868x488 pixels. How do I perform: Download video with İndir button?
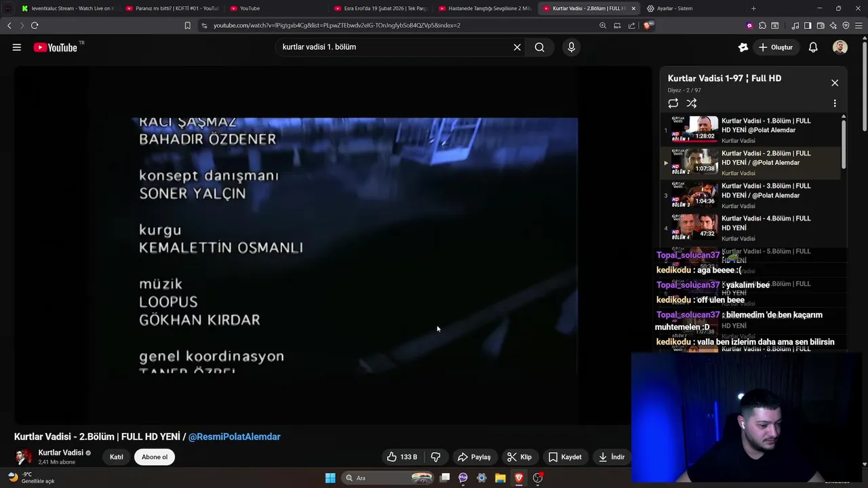tap(611, 457)
